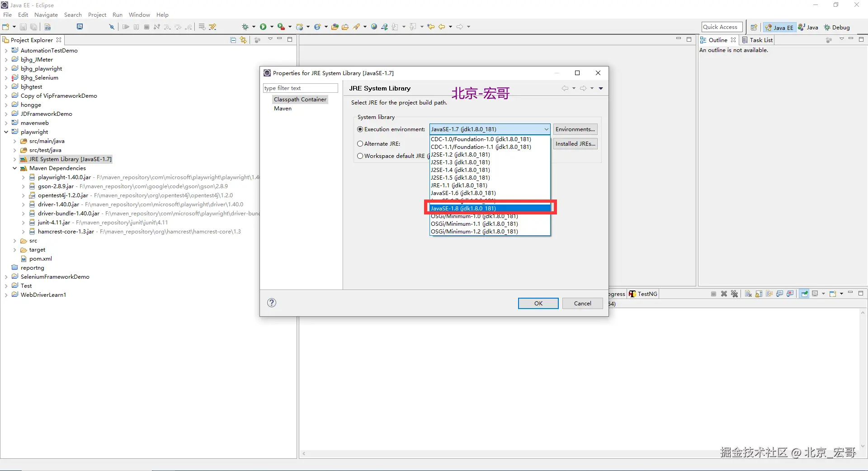The height and width of the screenshot is (471, 868).
Task: Switch to the Debug perspective
Action: tap(837, 27)
